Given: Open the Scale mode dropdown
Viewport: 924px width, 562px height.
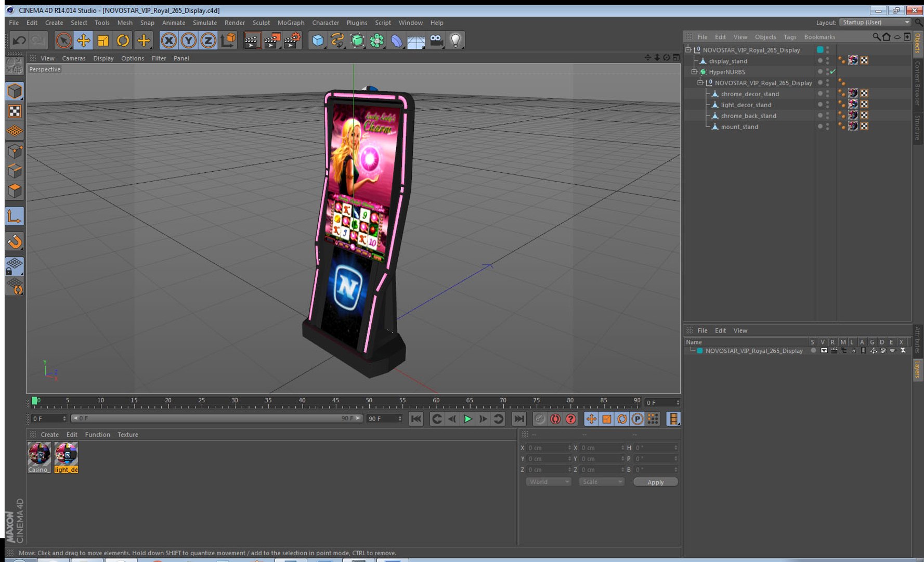Looking at the screenshot, I should [601, 482].
